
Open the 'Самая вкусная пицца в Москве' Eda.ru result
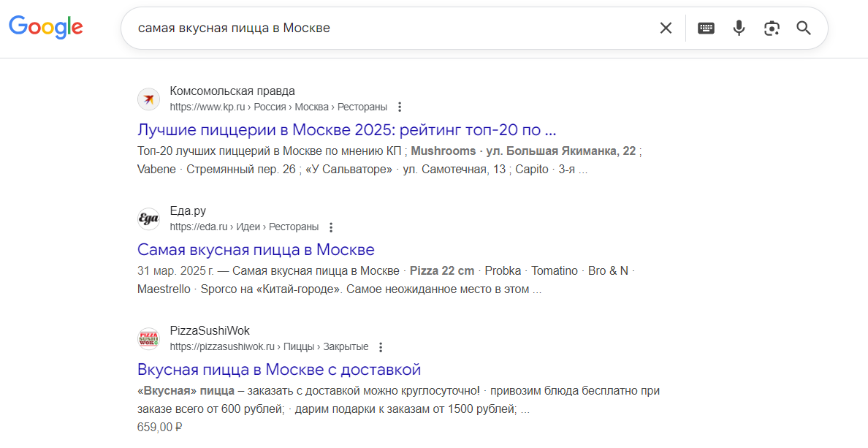click(x=255, y=249)
